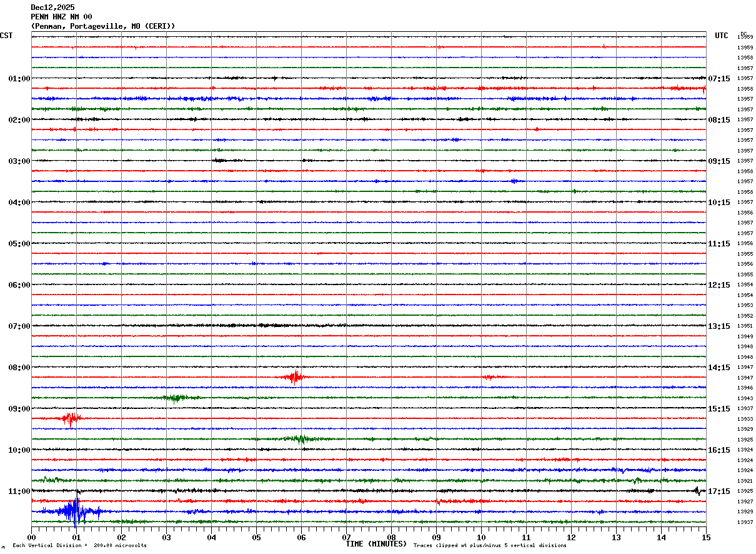Select the 05:00 CST hour label
756x554 pixels.
[x=19, y=244]
